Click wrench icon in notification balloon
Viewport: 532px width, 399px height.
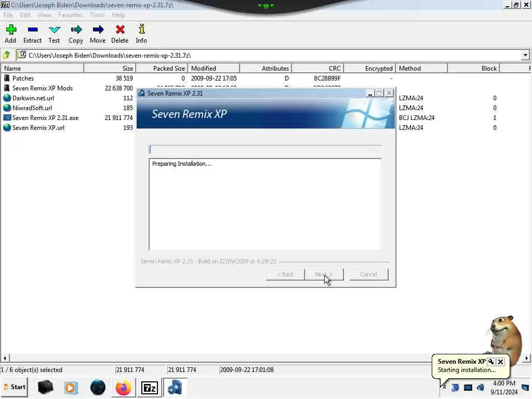click(x=490, y=362)
